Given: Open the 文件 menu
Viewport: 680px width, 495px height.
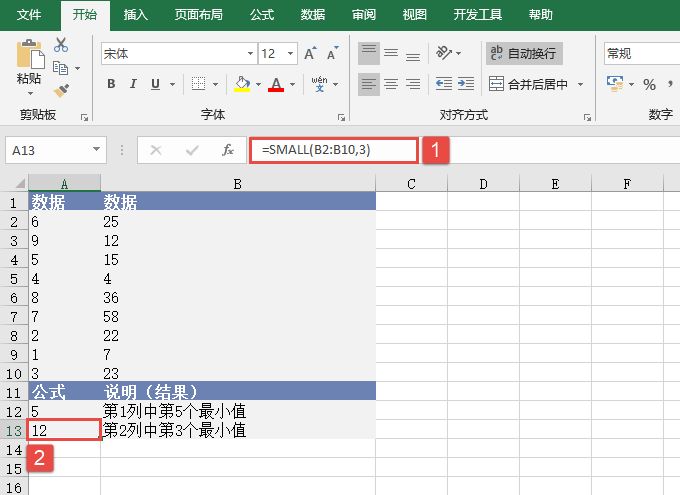Looking at the screenshot, I should tap(30, 15).
